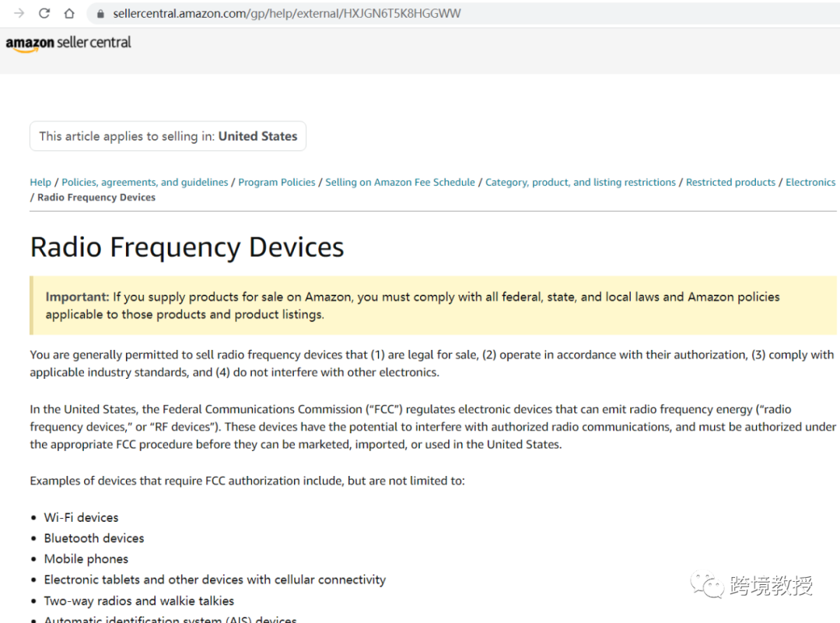Click the 'applies to selling in: United States' box
This screenshot has height=623, width=840.
coord(168,136)
